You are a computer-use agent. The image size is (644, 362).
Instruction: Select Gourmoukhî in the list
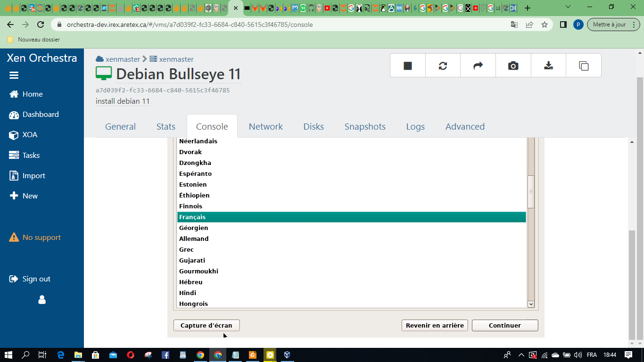[x=352, y=271]
